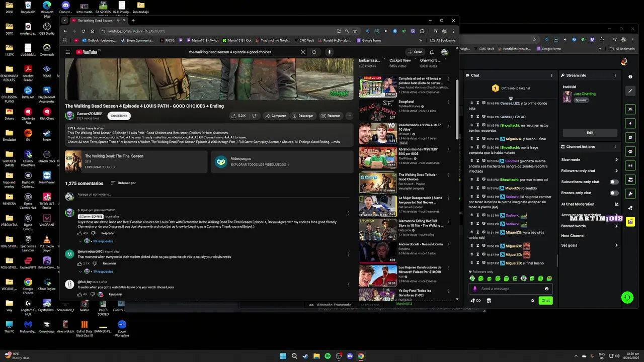Click the Suscribirse button
This screenshot has height=362, width=644.
pyautogui.click(x=119, y=116)
